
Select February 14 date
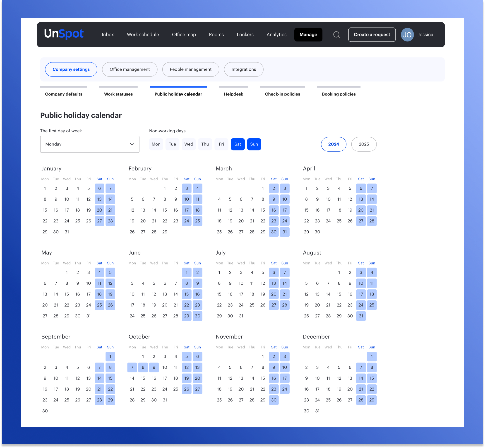click(x=154, y=210)
